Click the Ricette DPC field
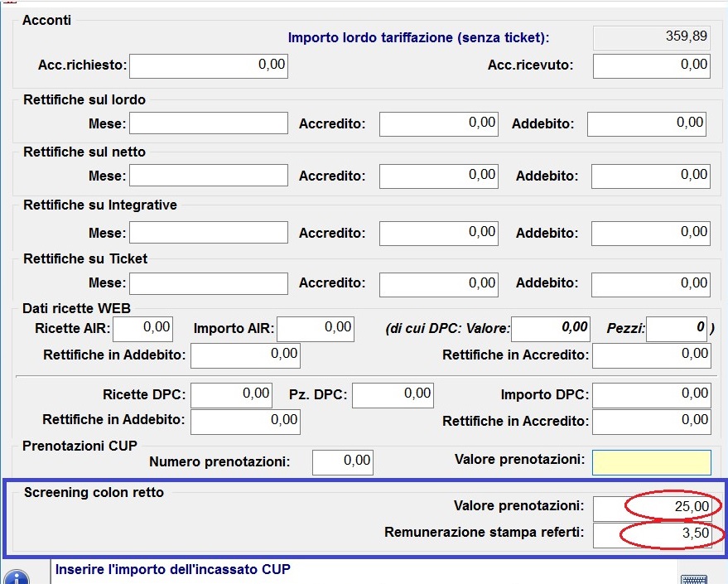Screen dimensions: 728x584 (232, 396)
